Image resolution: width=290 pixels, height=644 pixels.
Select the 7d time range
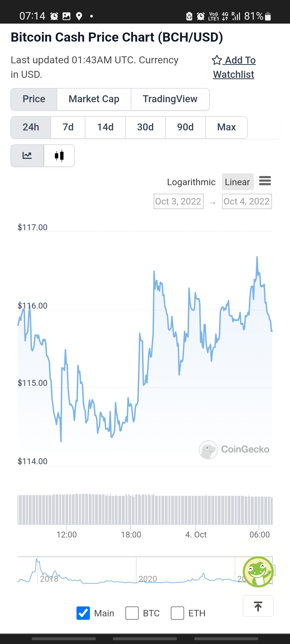click(68, 127)
